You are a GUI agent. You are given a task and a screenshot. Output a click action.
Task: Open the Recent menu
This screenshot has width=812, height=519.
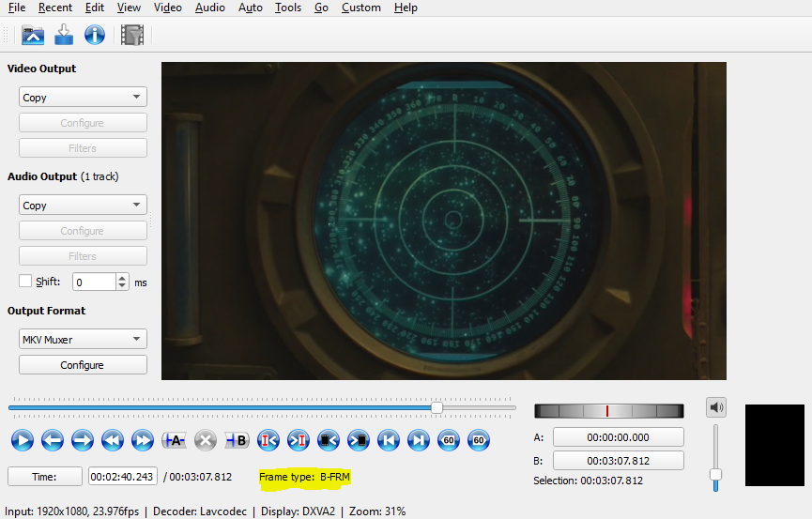point(55,8)
